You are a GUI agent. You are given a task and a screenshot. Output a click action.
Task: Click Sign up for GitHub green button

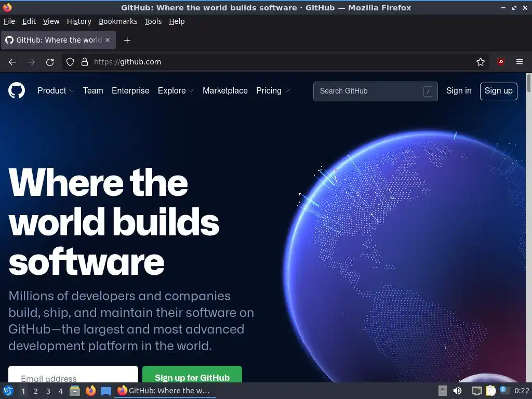tap(192, 374)
